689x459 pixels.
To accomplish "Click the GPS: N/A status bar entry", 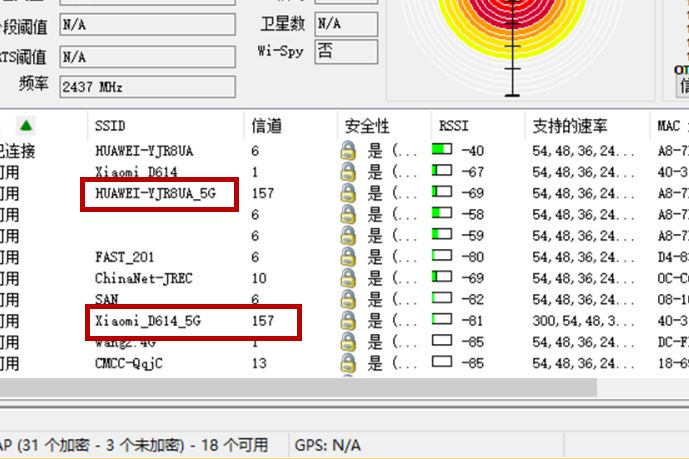I will (x=328, y=445).
